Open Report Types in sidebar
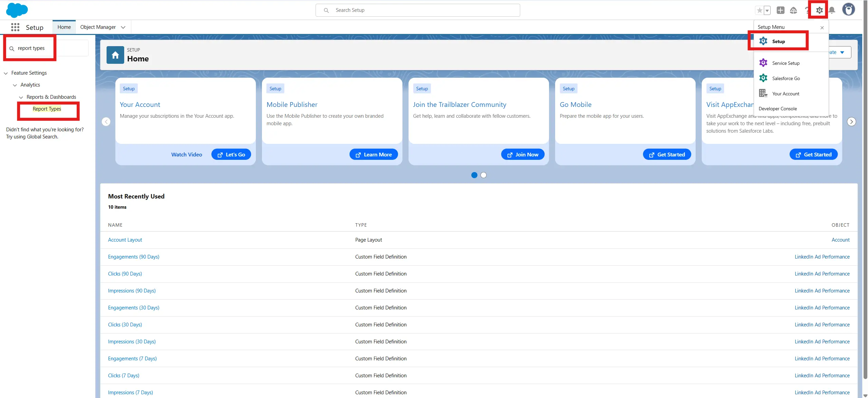 coord(47,109)
